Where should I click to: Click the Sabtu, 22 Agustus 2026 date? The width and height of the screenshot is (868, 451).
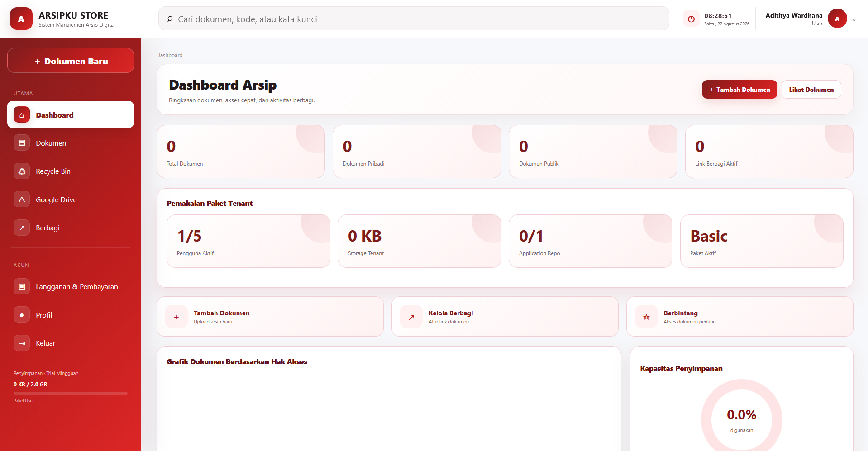(x=727, y=24)
